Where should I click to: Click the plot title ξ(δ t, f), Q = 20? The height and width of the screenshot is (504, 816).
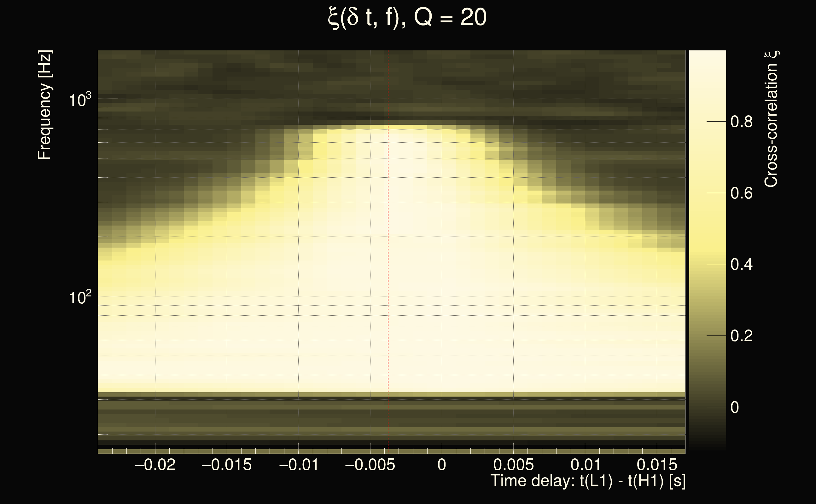(x=407, y=17)
